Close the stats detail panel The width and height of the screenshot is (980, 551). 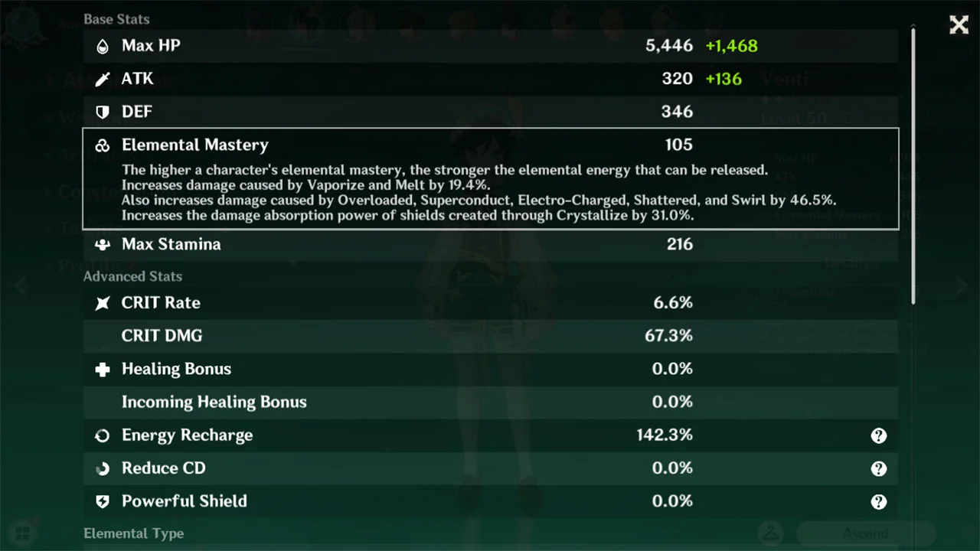959,24
